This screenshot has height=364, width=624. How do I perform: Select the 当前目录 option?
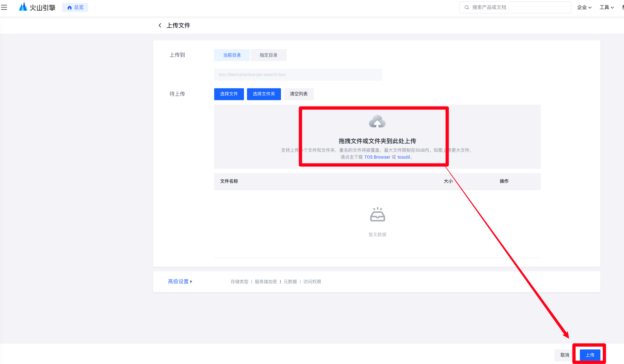tap(232, 55)
